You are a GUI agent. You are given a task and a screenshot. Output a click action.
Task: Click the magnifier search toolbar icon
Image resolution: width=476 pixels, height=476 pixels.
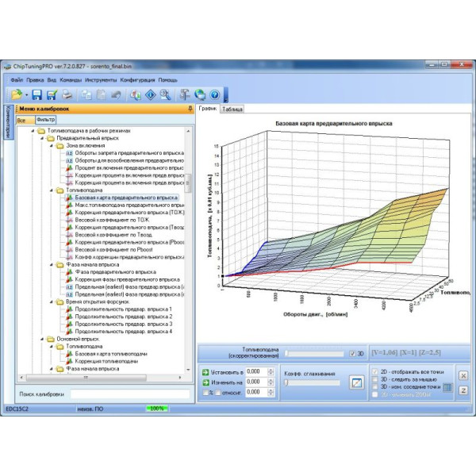165,94
